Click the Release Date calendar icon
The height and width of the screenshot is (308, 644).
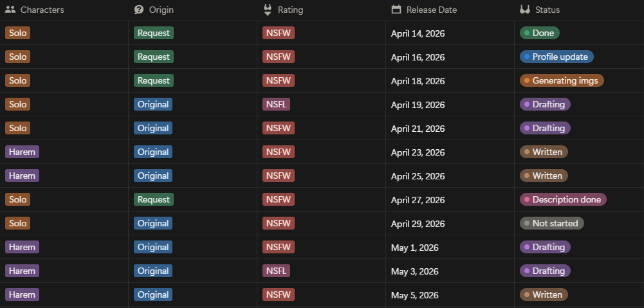click(x=396, y=10)
